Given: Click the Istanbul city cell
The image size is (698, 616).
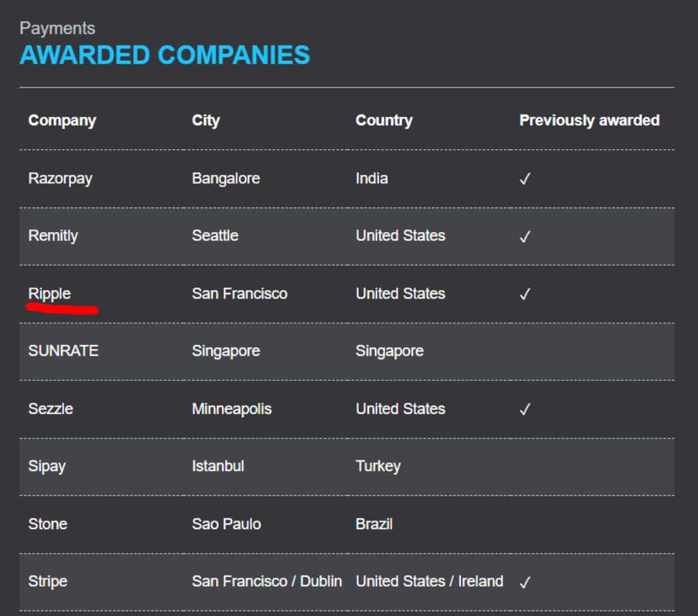Looking at the screenshot, I should coord(218,466).
